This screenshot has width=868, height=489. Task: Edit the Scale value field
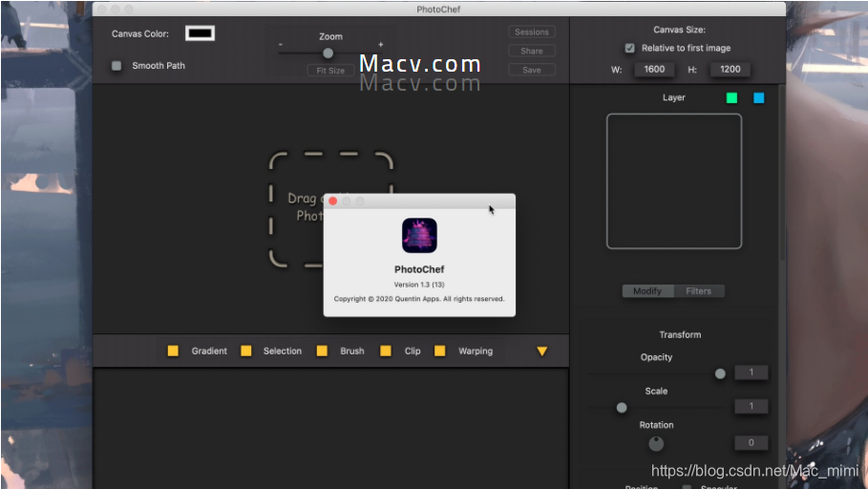point(752,407)
